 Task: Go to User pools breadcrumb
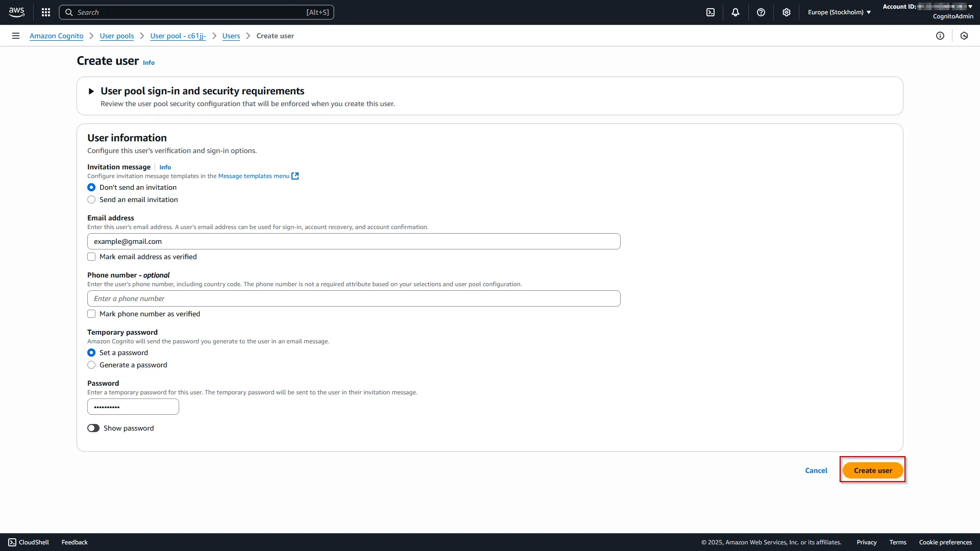(x=117, y=36)
